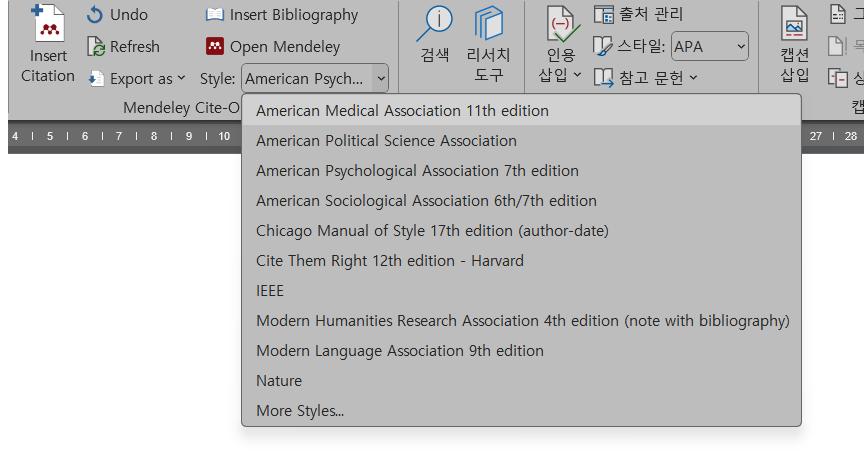Choose Chicago Manual of Style 17th edition
The image size is (864, 460).
521,231
